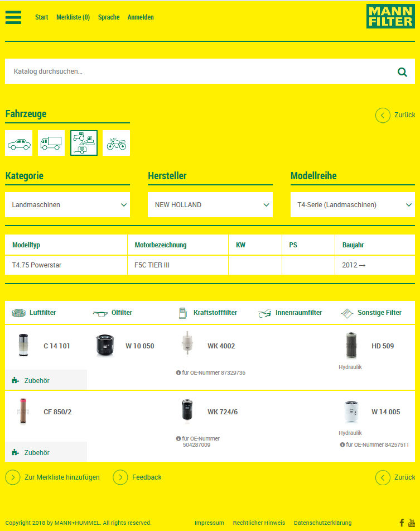
Task: Click Anmelden to log in
Action: point(141,17)
